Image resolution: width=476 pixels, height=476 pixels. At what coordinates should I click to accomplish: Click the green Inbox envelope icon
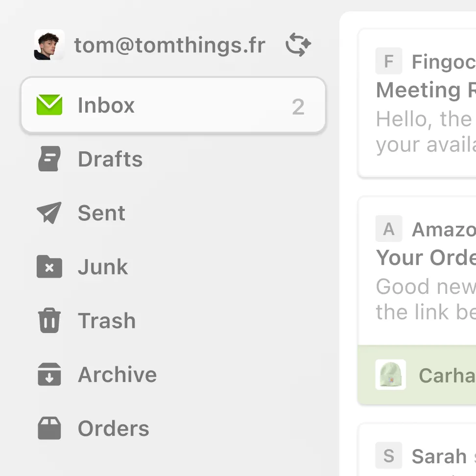pyautogui.click(x=49, y=105)
